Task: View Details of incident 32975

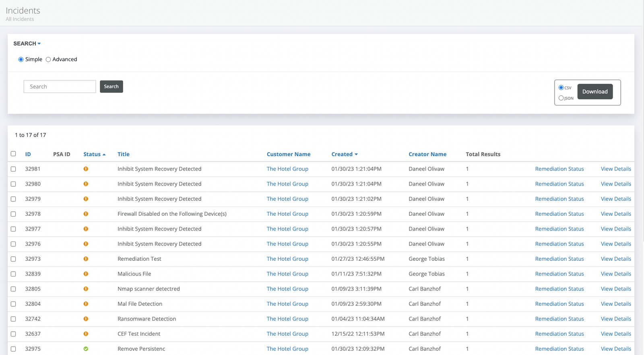Action: point(616,349)
